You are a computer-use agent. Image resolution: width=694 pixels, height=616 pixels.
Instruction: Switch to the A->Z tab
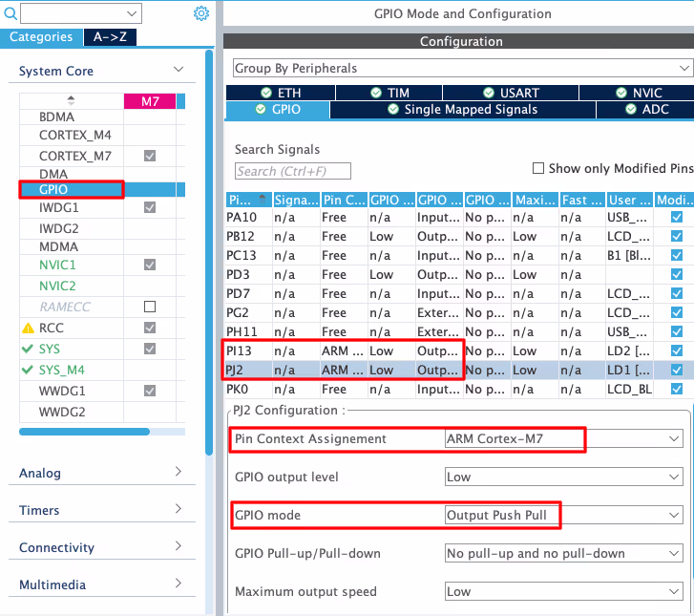pyautogui.click(x=109, y=37)
